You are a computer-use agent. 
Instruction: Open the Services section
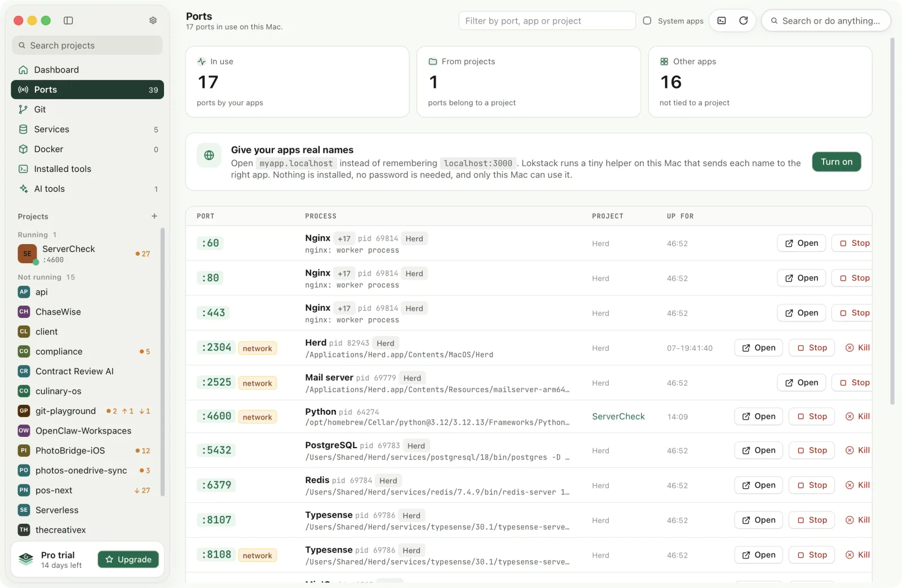(x=87, y=129)
